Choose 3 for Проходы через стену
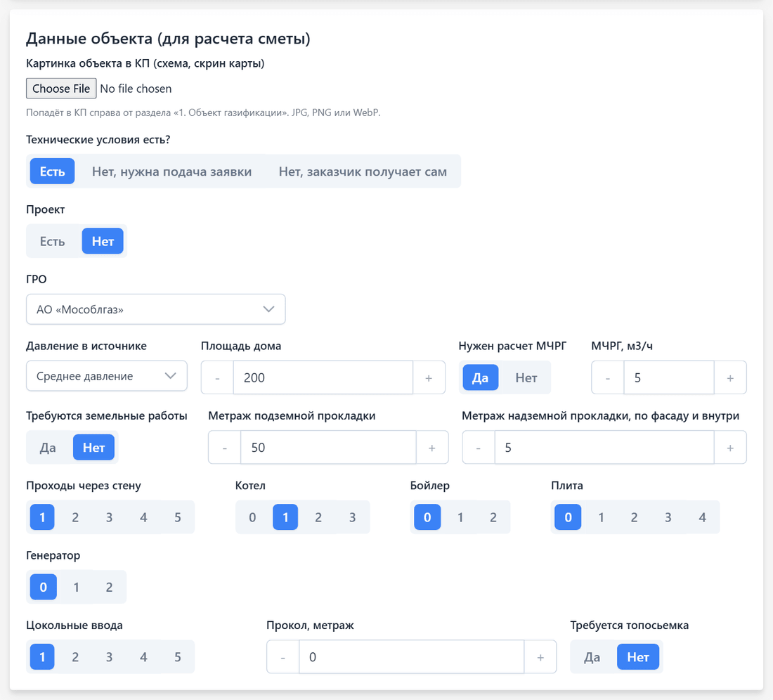773x700 pixels. [x=109, y=517]
